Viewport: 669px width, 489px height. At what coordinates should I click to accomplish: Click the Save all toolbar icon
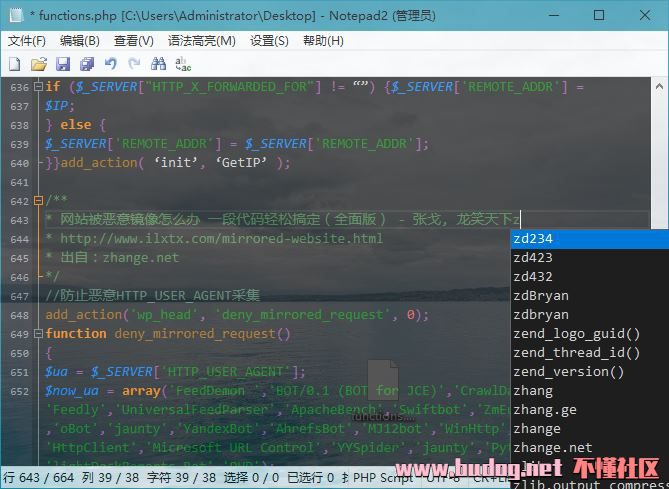pos(87,64)
